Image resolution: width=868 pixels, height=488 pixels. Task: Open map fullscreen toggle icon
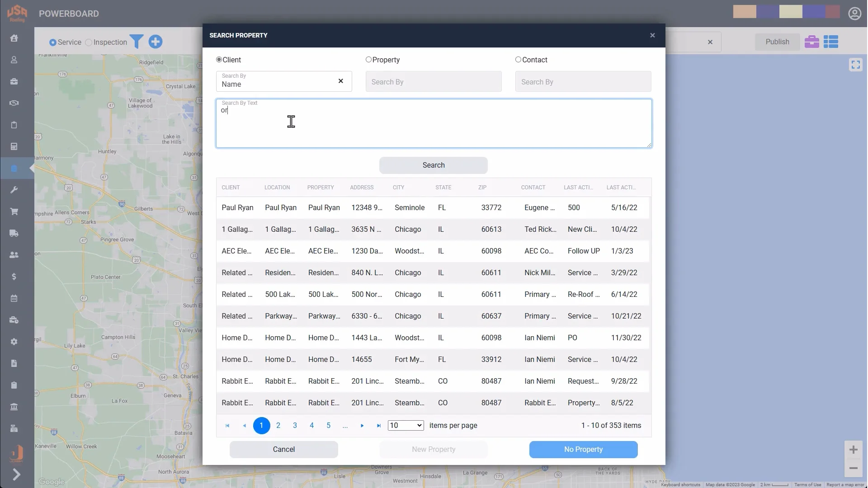tap(856, 64)
